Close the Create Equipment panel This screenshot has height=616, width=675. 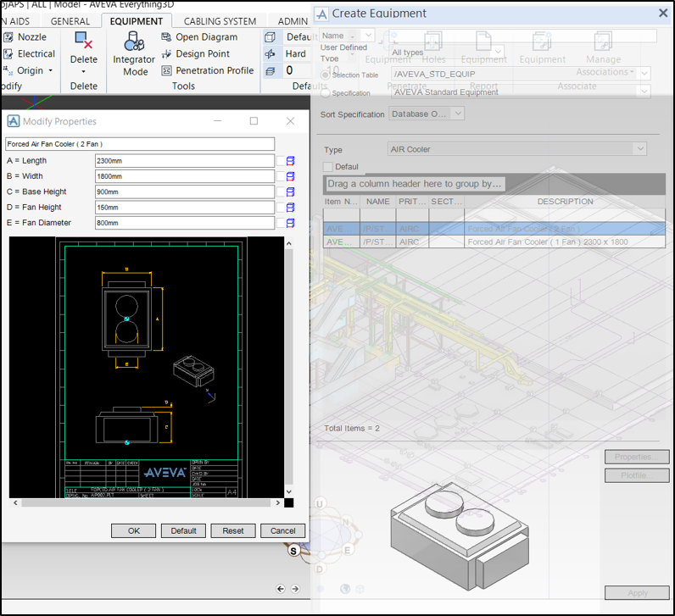pyautogui.click(x=663, y=14)
